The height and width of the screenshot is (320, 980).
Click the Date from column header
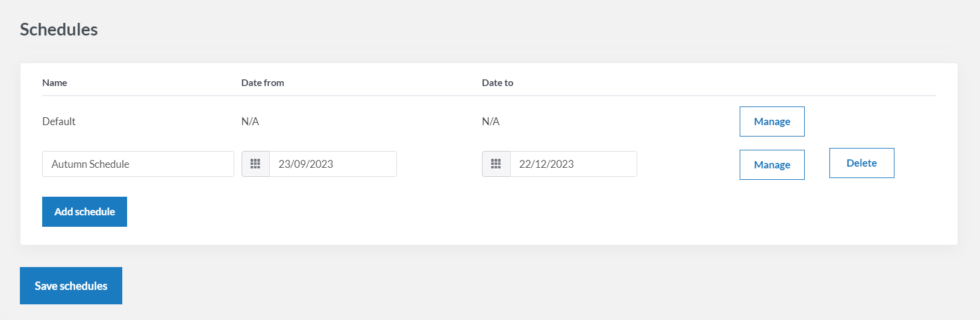tap(263, 83)
